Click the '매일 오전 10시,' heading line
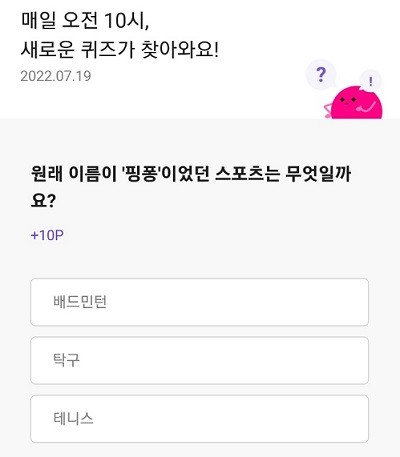 (85, 21)
